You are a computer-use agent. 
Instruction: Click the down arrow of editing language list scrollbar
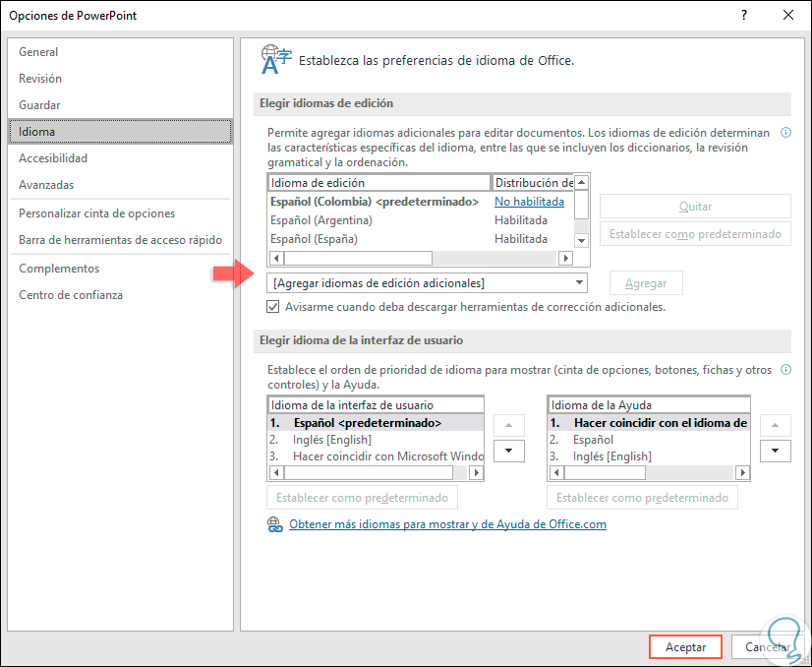pyautogui.click(x=582, y=240)
